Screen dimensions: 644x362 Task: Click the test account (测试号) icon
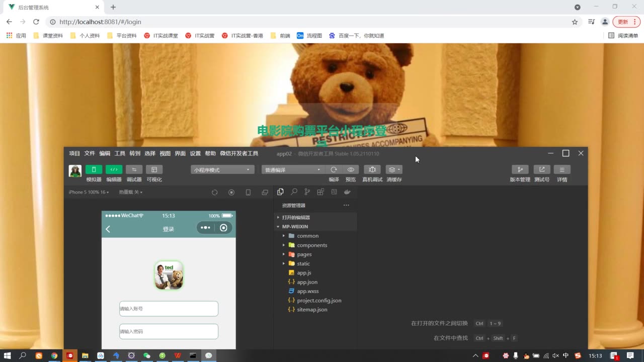(542, 169)
